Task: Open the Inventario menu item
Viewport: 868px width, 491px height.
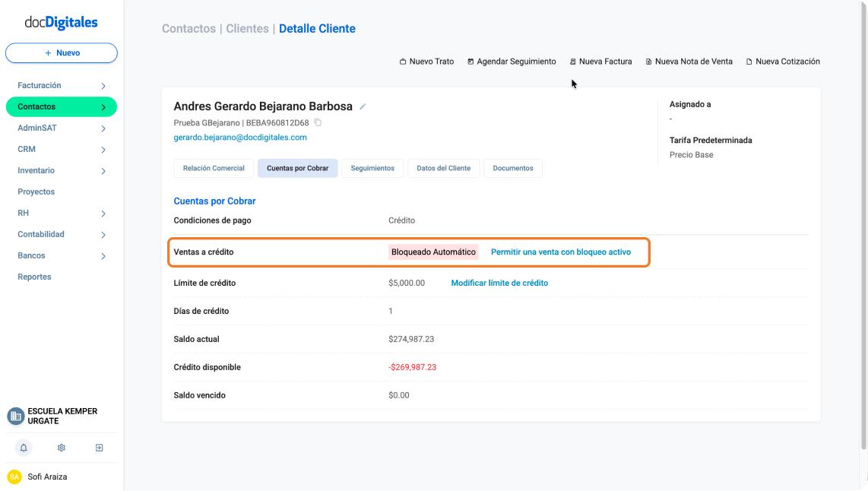Action: (x=36, y=170)
